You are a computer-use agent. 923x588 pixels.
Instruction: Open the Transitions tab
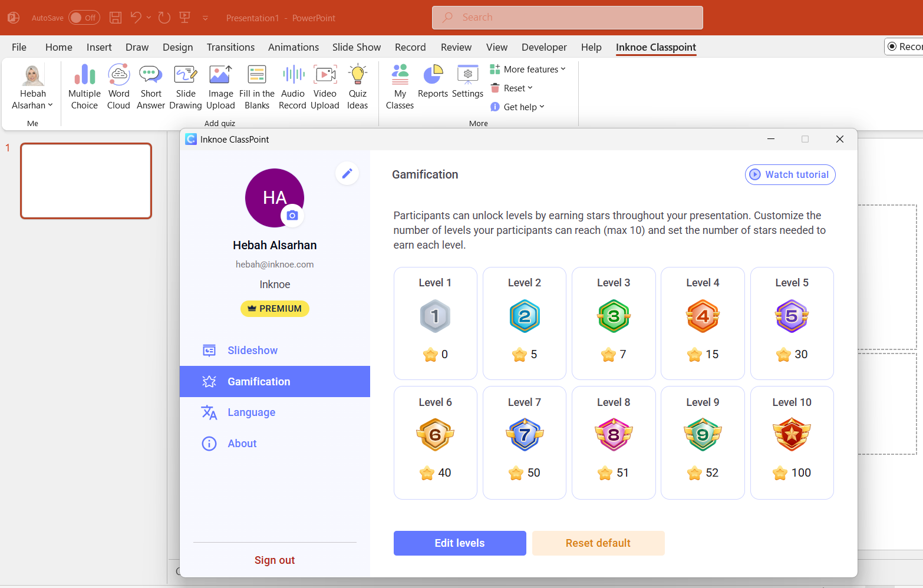230,47
